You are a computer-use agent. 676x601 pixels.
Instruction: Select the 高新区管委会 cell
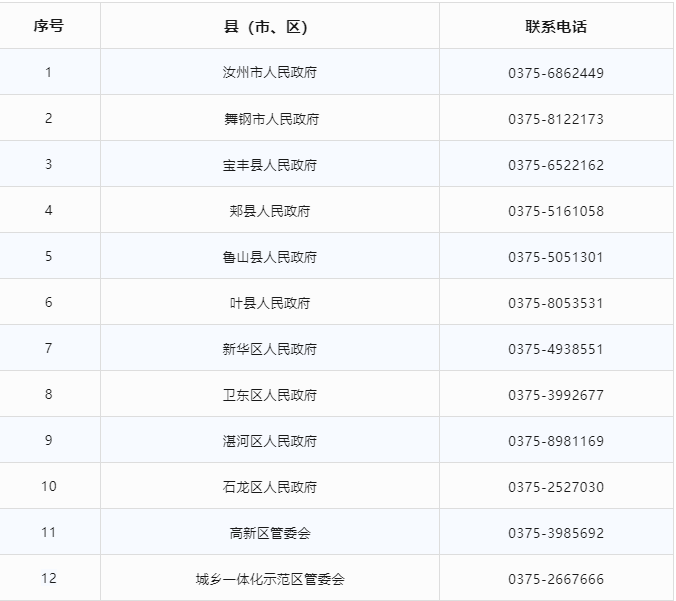point(270,533)
